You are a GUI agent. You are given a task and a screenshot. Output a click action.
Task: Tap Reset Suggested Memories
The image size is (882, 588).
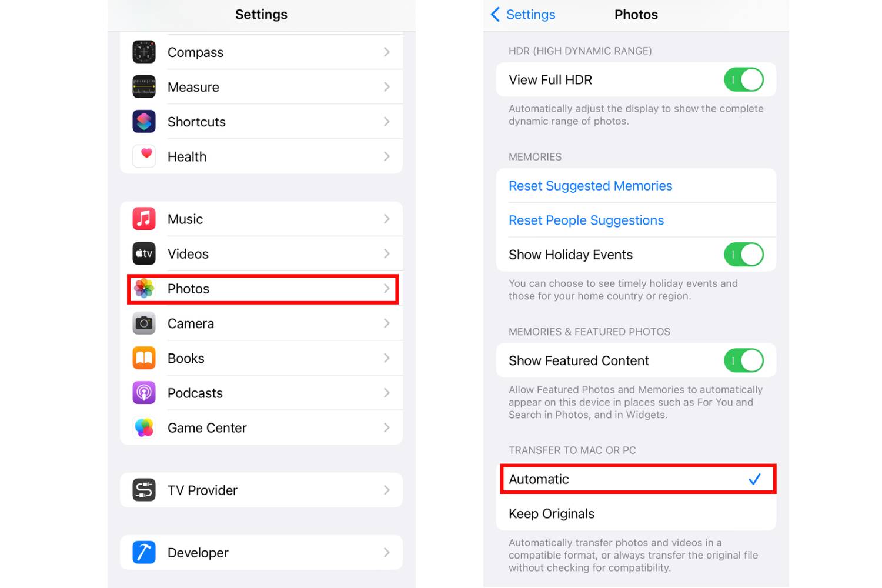(590, 186)
